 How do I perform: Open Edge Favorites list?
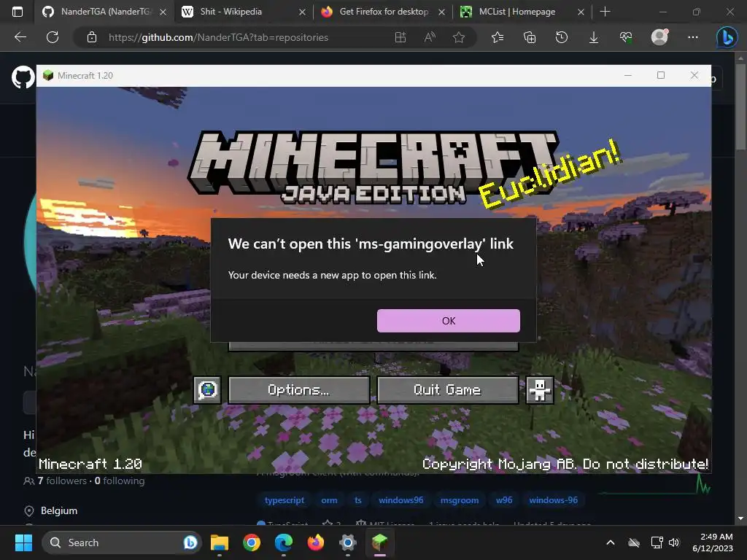(x=498, y=37)
